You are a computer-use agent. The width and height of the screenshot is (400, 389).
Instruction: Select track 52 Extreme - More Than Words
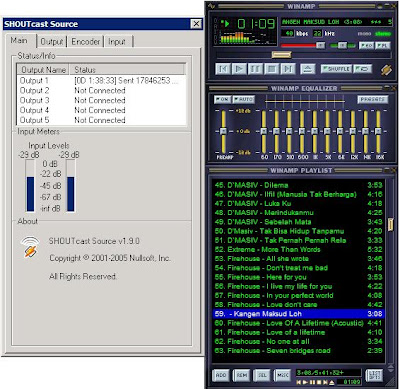(298, 249)
